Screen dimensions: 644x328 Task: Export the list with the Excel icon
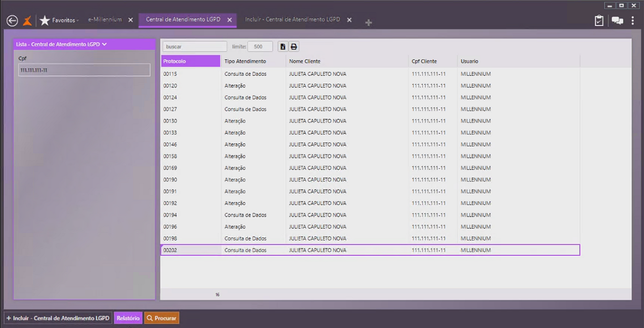coord(283,47)
